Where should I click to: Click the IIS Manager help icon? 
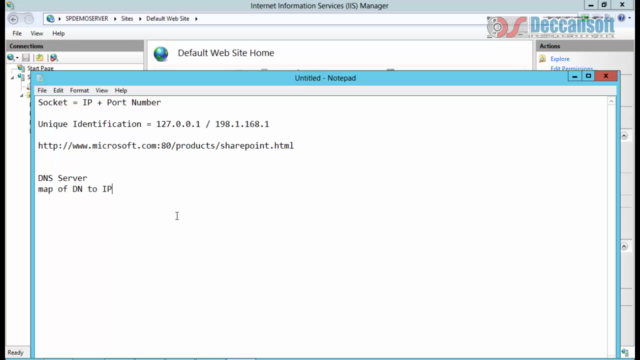(621, 18)
